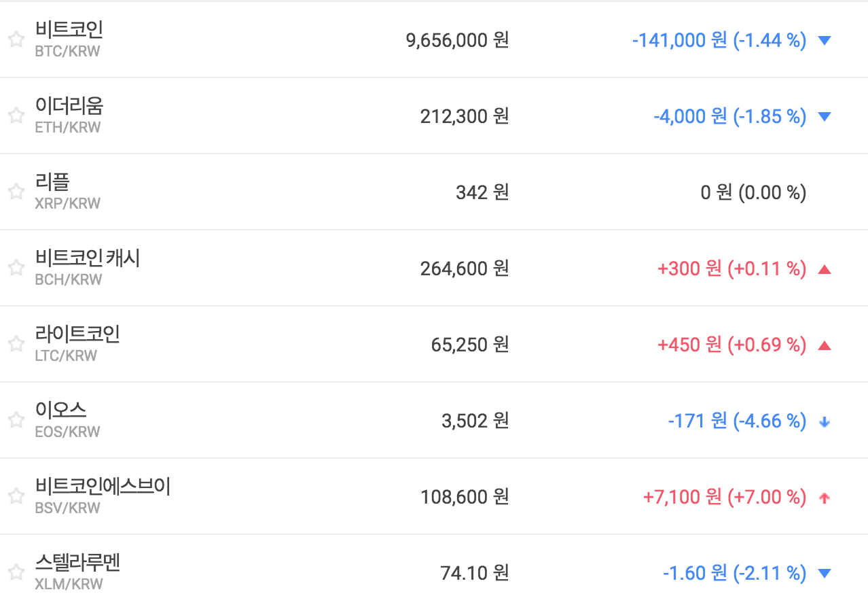The image size is (868, 609).
Task: Open the 이더리움 coin page
Action: coord(69,106)
